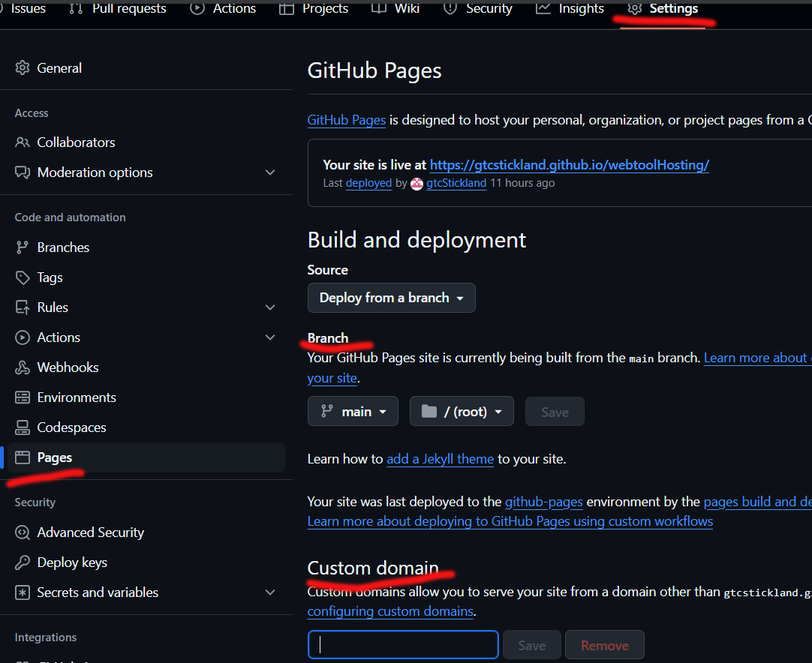Expand Secrets and variables chevron
The image size is (812, 663).
pyautogui.click(x=270, y=592)
